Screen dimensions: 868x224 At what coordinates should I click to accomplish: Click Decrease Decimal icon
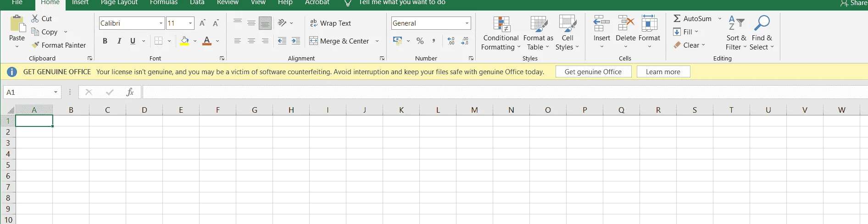[465, 41]
